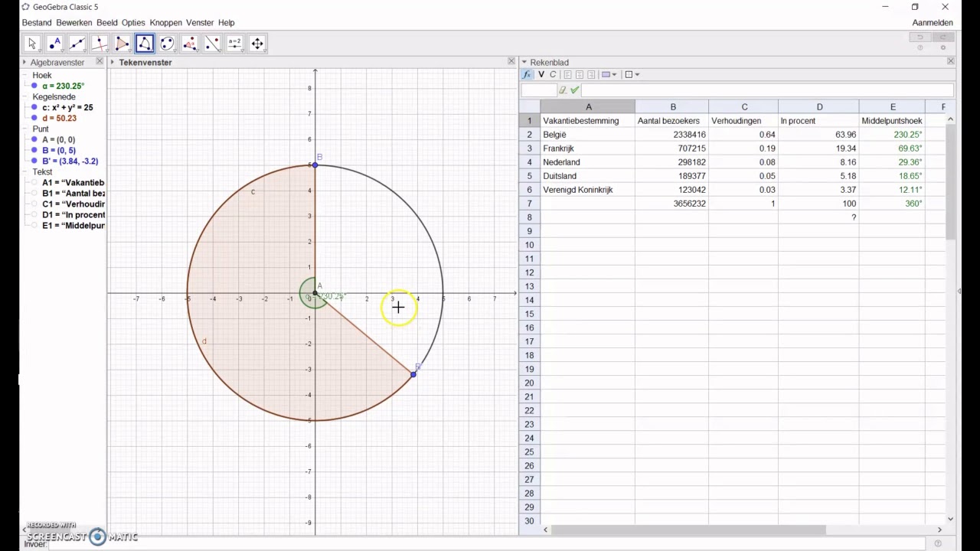Align spreadsheet cell text left

click(x=567, y=74)
